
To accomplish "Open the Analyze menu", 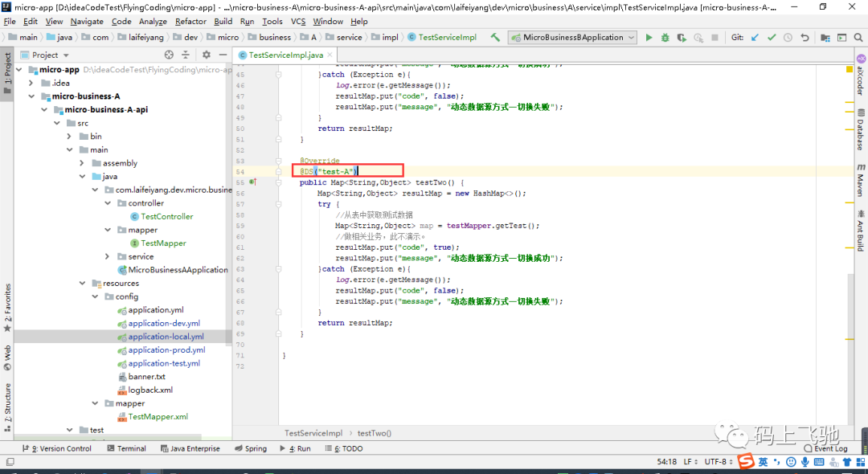I will coord(153,21).
